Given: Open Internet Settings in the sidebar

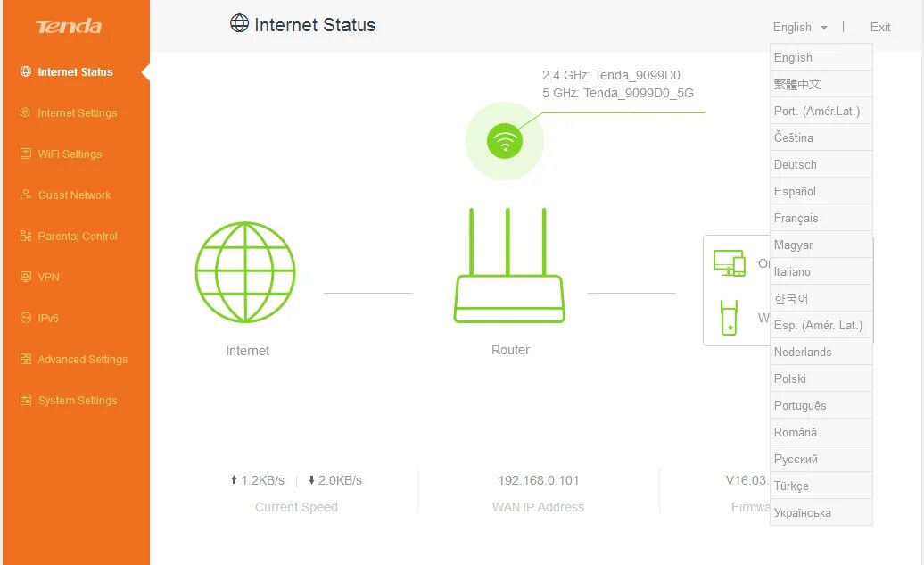Looking at the screenshot, I should click(77, 113).
